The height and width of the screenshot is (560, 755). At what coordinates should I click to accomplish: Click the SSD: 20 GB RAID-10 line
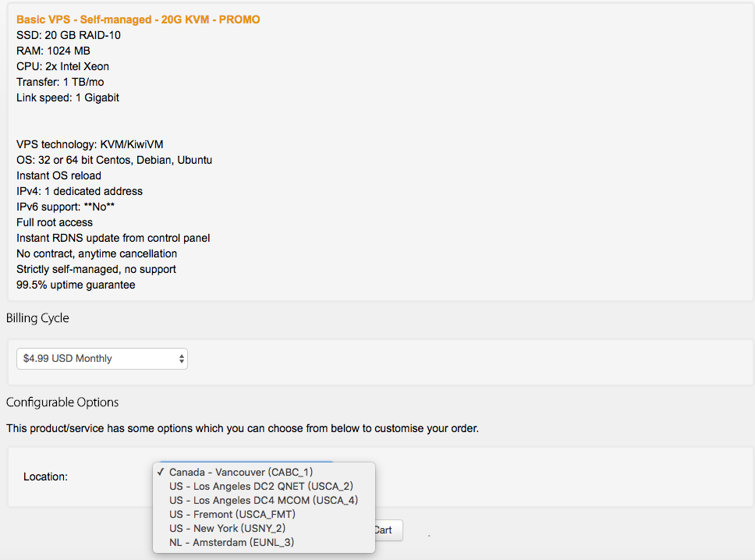[x=69, y=35]
